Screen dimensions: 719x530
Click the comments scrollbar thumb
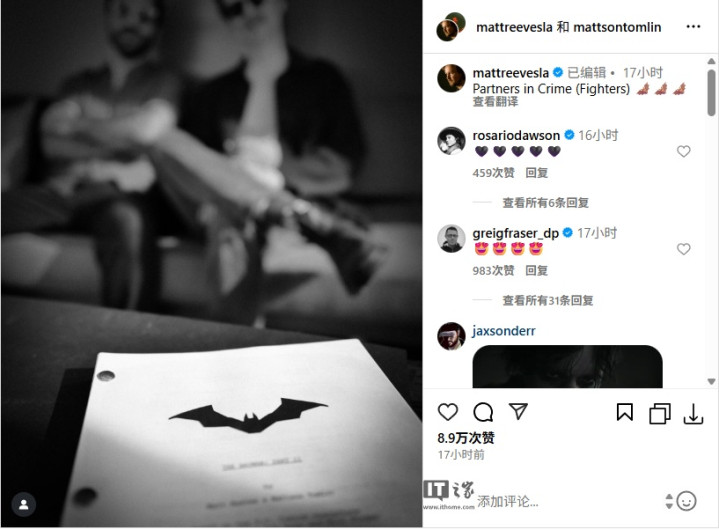click(711, 93)
